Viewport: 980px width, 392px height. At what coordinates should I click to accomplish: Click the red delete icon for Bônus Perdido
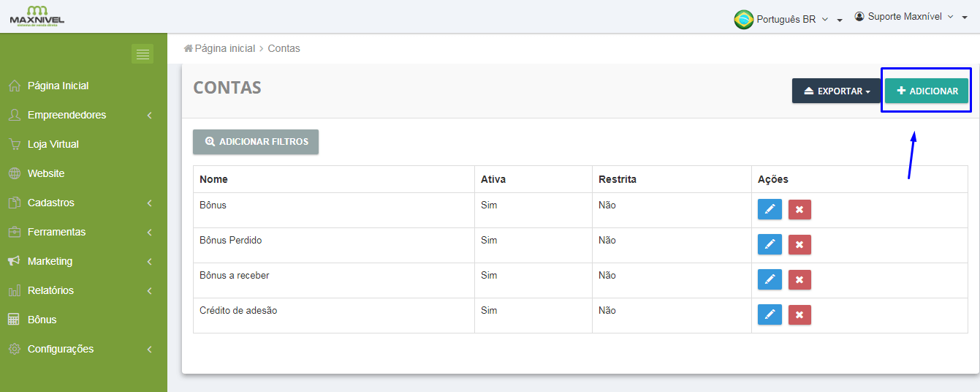[799, 244]
